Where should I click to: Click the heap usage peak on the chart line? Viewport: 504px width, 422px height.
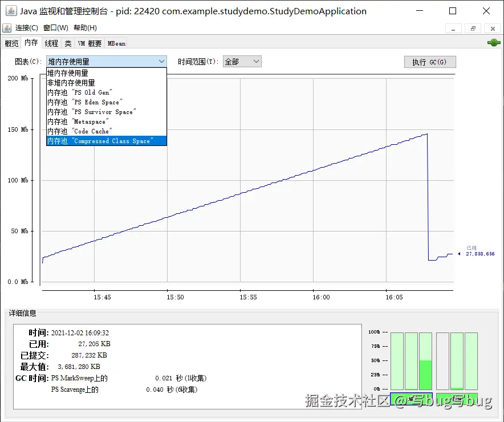click(x=427, y=134)
